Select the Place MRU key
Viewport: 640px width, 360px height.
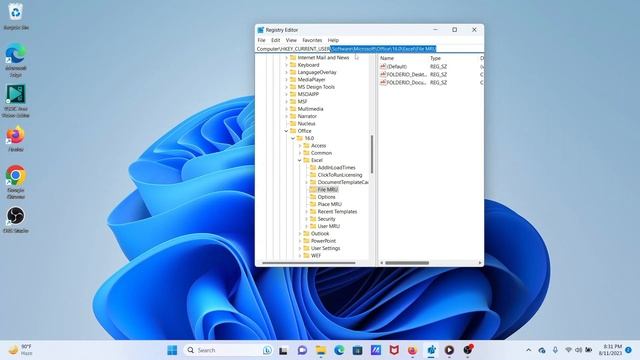(329, 204)
